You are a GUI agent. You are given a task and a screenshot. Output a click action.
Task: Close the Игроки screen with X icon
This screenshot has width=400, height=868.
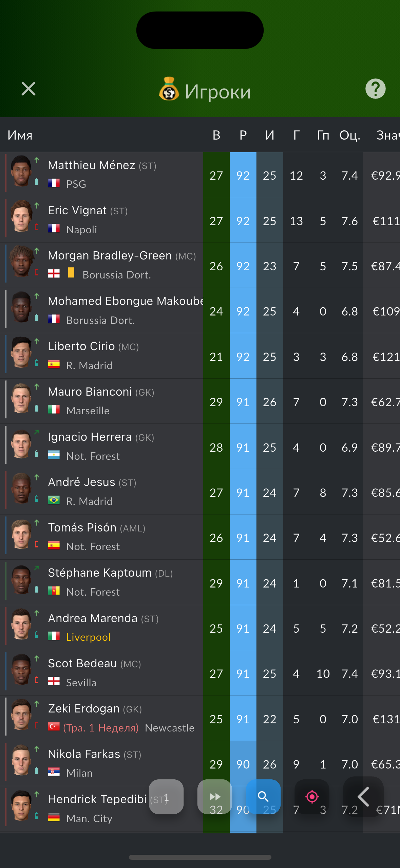[x=28, y=89]
